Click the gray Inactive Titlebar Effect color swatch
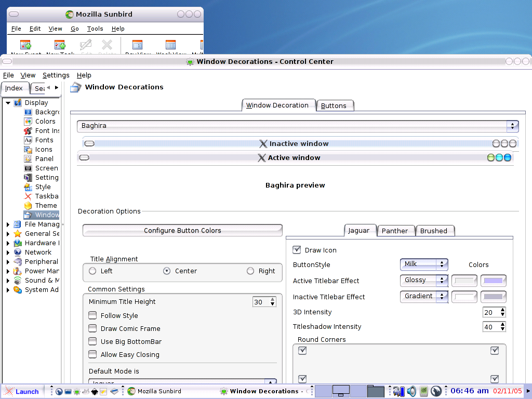 click(493, 297)
